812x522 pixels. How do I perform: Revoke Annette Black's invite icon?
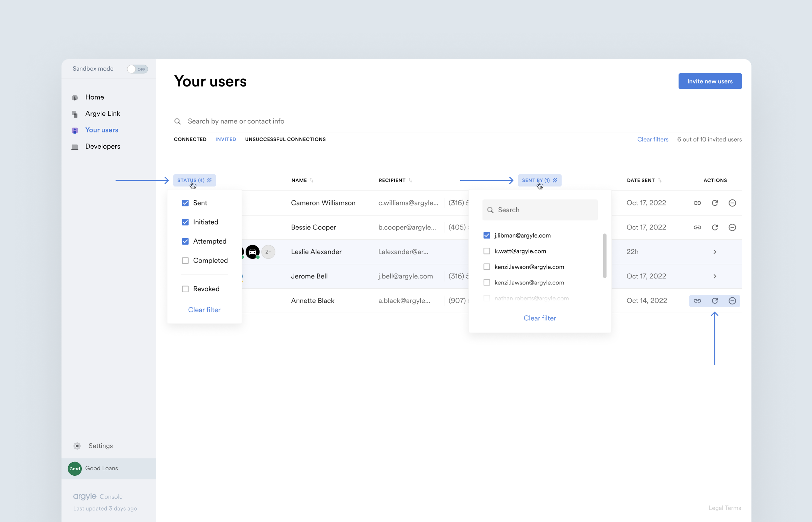(732, 301)
